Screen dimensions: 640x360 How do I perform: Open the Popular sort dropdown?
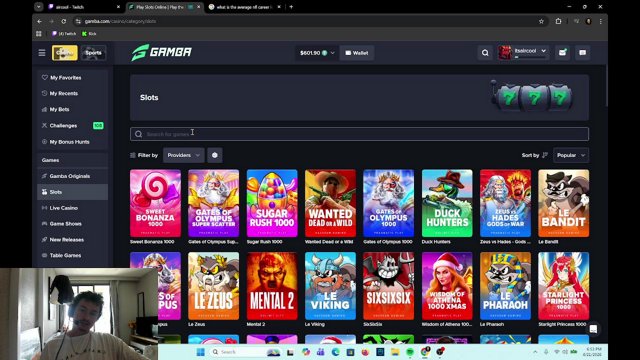[571, 155]
